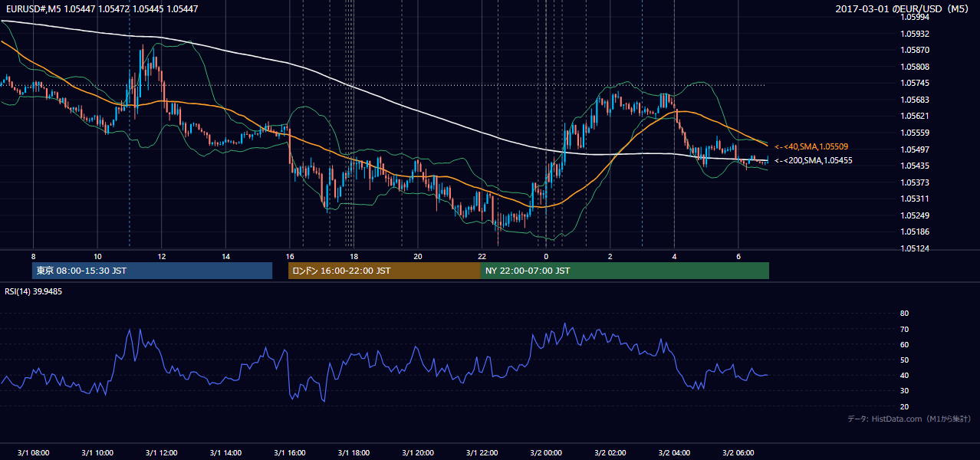Screen dimensions: 980x460
Task: Click the 3/1 22:00 time label
Action: (482, 453)
